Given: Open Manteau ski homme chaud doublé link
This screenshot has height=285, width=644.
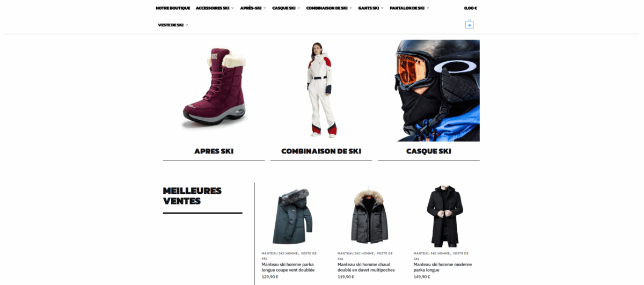Looking at the screenshot, I should click(x=366, y=267).
